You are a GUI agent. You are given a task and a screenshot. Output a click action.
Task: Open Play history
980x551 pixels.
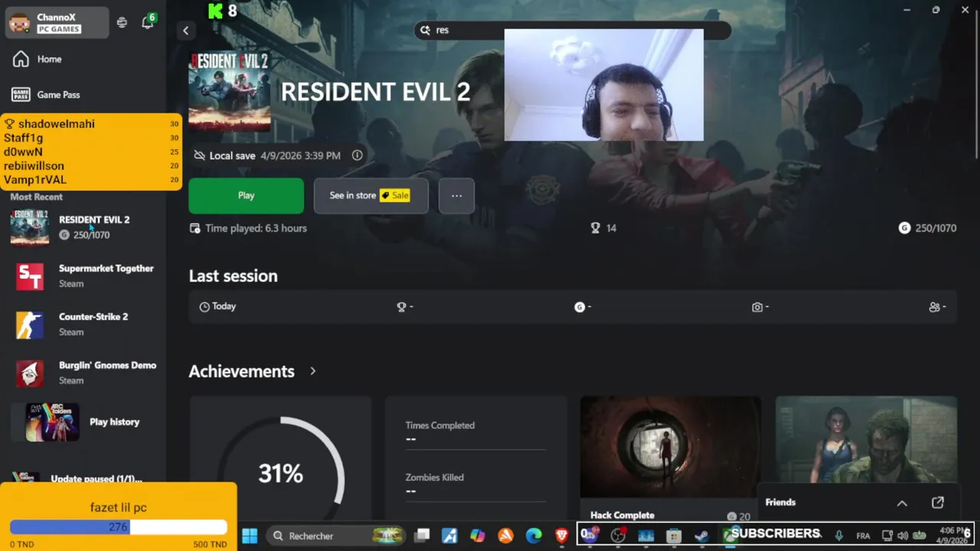pyautogui.click(x=83, y=422)
